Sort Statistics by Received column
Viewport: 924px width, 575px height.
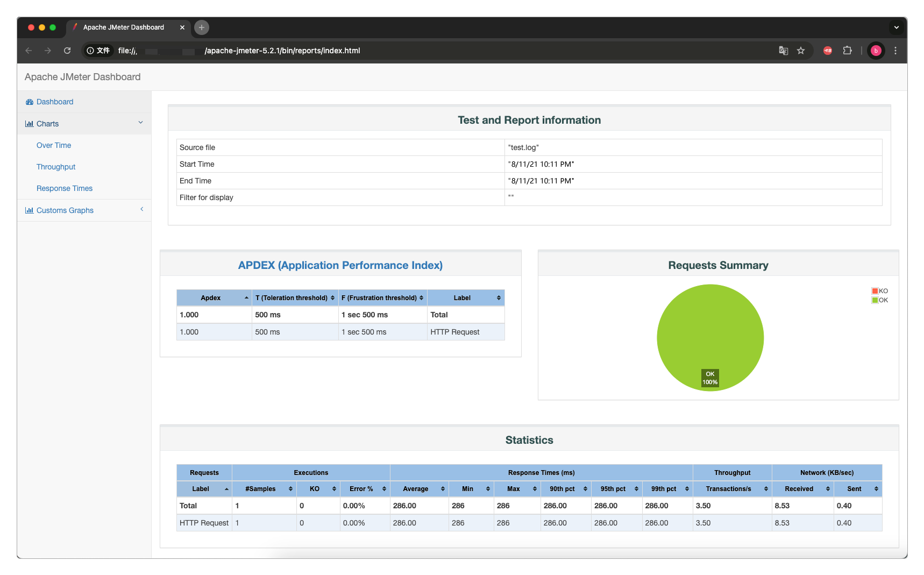pos(802,489)
